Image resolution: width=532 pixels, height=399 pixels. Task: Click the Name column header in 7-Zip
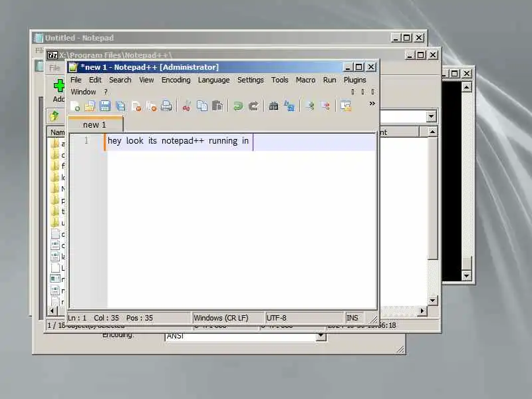coord(57,132)
